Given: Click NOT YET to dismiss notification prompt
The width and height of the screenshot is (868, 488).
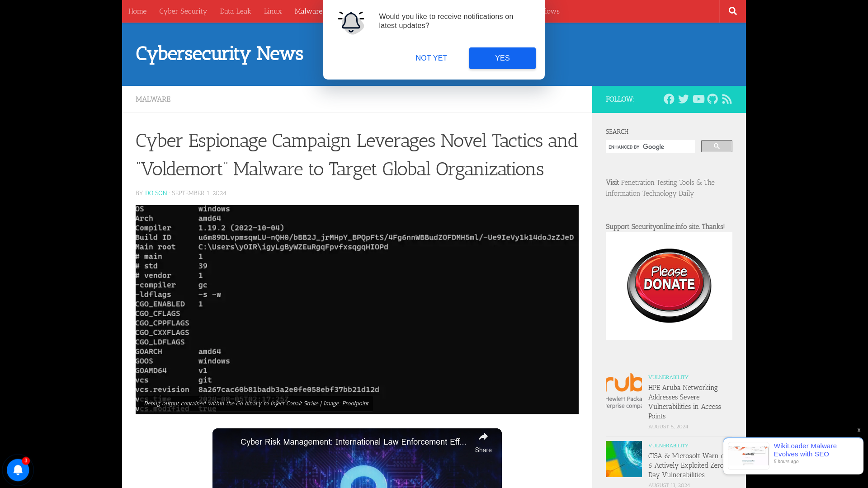Looking at the screenshot, I should (x=432, y=58).
